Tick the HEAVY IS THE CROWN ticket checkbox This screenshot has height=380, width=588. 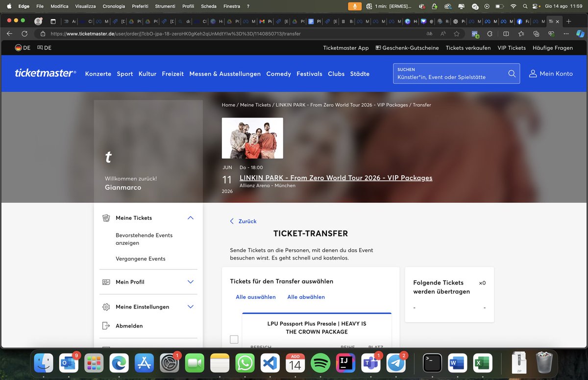tap(234, 339)
